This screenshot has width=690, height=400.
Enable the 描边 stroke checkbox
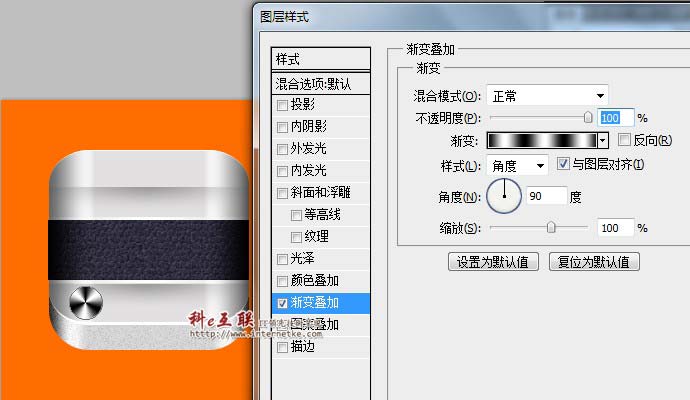click(283, 347)
